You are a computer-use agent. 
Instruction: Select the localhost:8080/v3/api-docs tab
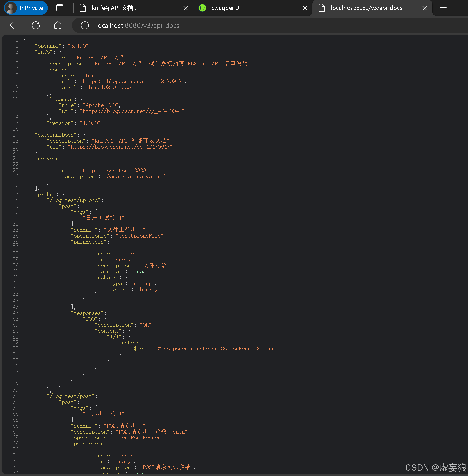(366, 8)
